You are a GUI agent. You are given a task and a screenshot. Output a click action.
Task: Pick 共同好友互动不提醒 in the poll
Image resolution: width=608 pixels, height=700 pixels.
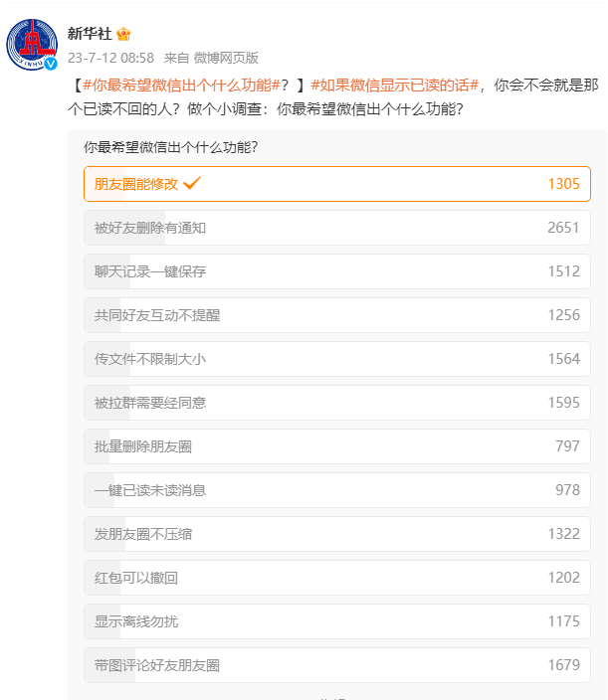(337, 315)
